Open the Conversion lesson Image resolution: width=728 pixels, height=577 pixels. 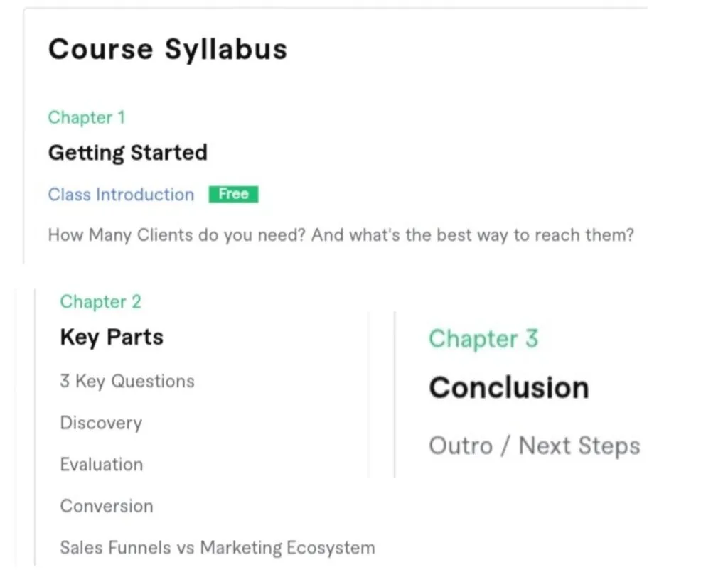[x=106, y=506]
